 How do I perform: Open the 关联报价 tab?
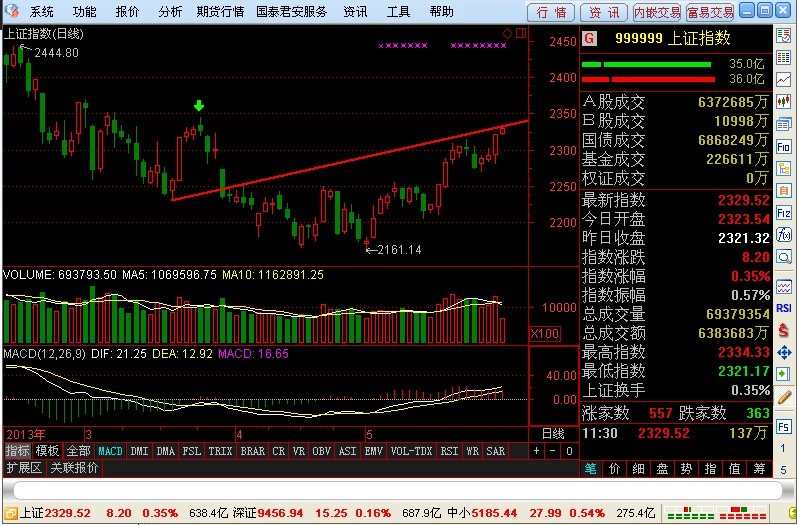(x=75, y=468)
